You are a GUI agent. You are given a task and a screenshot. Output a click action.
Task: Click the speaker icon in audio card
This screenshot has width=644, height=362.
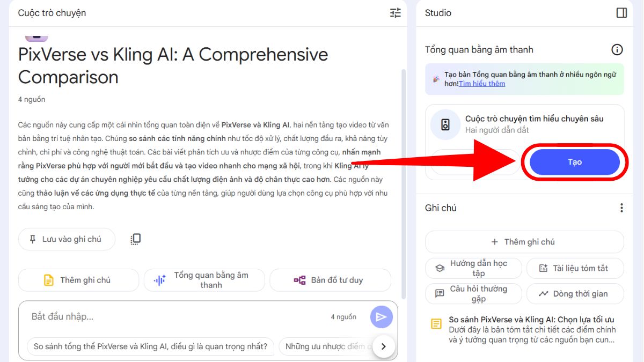pos(445,124)
